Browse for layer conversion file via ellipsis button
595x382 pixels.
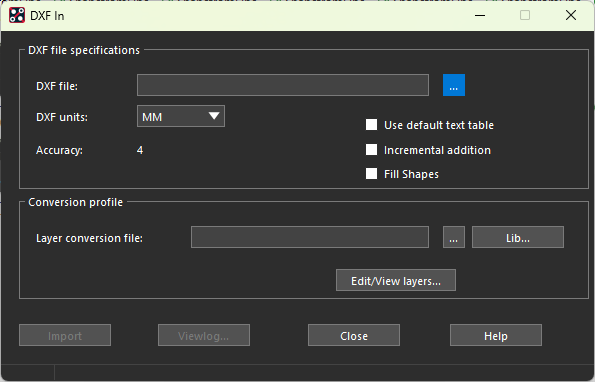pyautogui.click(x=454, y=237)
